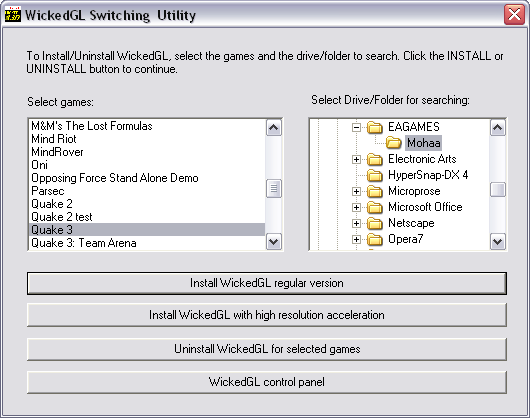Select the Microsoft Office folder label
Viewport: 530px width, 419px height.
425,207
